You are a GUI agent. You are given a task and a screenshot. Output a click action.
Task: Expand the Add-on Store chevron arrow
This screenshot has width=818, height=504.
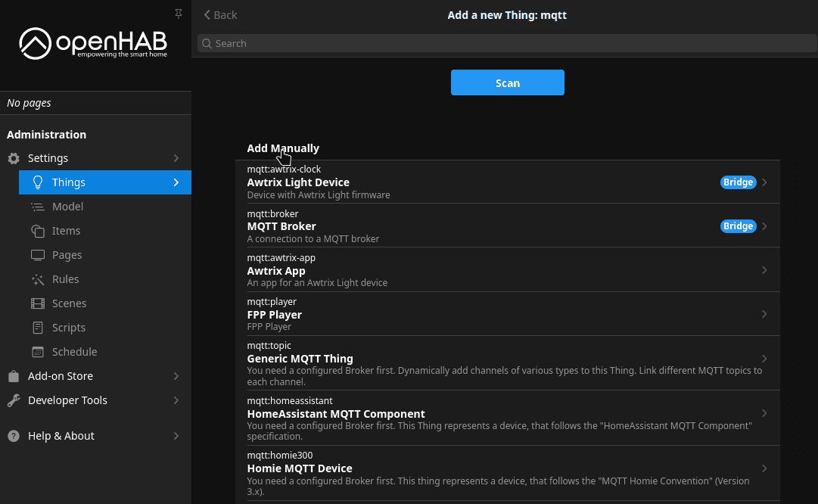pos(176,376)
